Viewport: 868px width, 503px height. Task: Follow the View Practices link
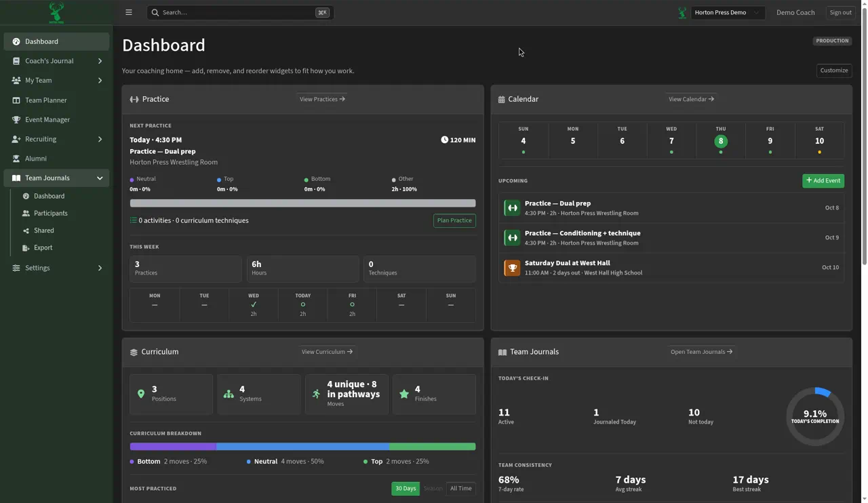tap(322, 99)
